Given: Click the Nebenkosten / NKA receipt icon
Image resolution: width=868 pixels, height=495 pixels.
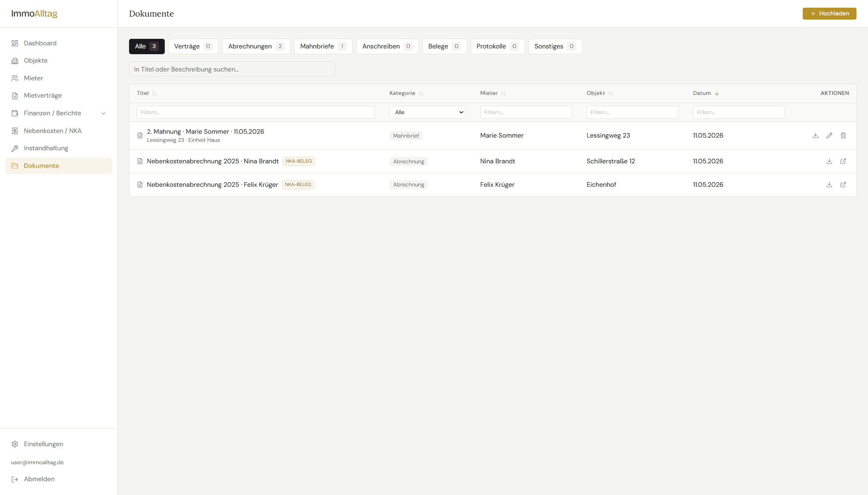Looking at the screenshot, I should tap(15, 131).
